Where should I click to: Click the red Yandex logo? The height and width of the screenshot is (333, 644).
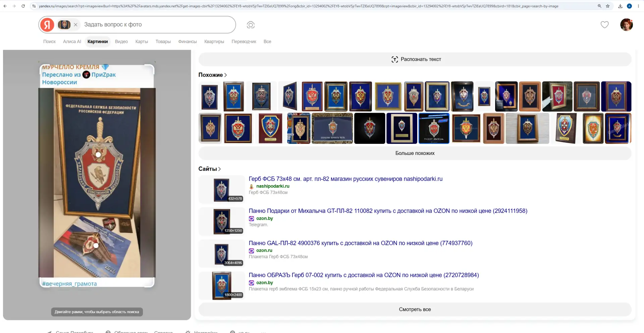tap(47, 24)
